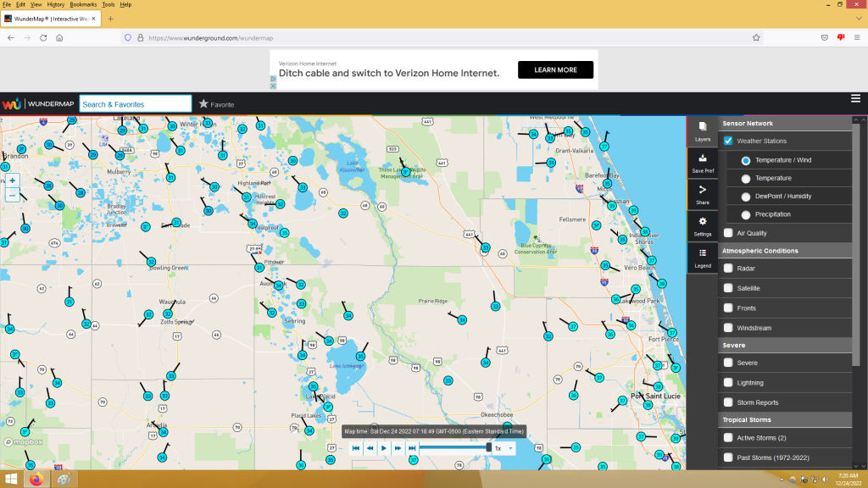The width and height of the screenshot is (868, 488).
Task: Open the 1x playback speed dropdown
Action: point(504,448)
